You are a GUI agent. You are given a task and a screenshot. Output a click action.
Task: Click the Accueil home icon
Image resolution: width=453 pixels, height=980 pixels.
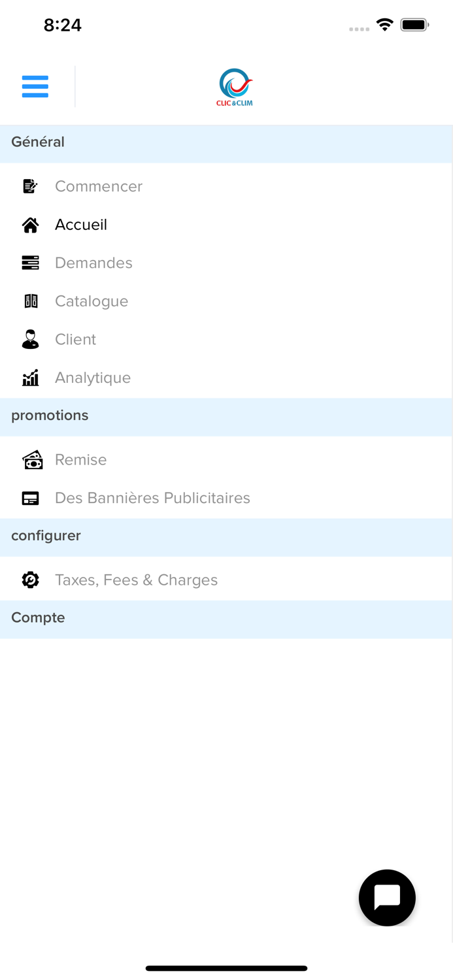pyautogui.click(x=30, y=225)
